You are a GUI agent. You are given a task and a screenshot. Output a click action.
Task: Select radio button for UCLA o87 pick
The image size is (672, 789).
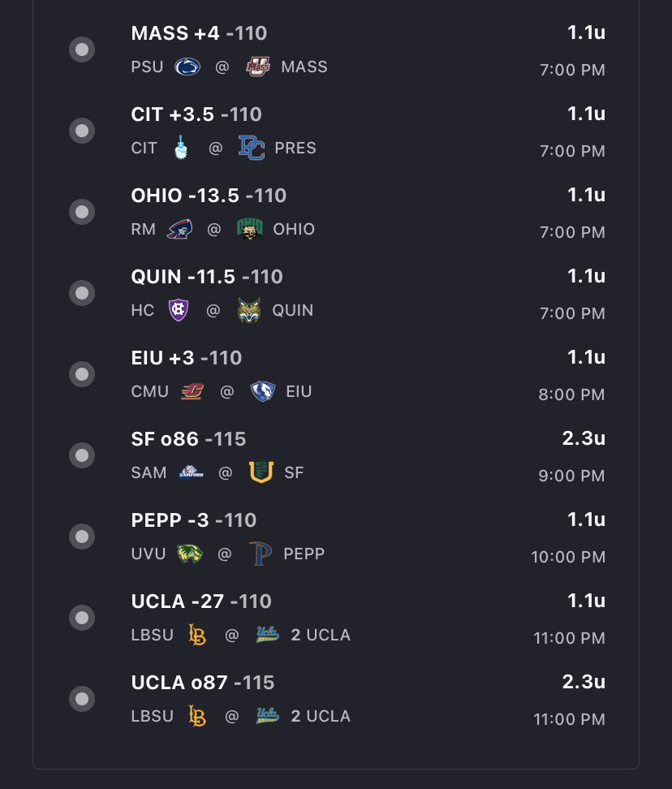[82, 699]
